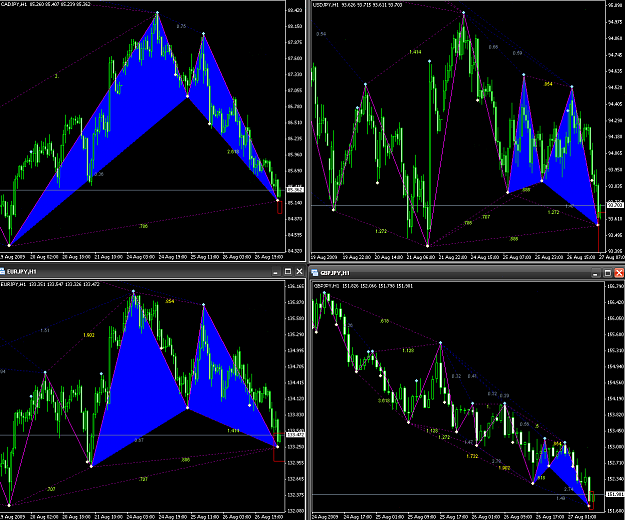Minimize the EURJPY,H1 chart window
The image size is (625, 520).
click(275, 272)
